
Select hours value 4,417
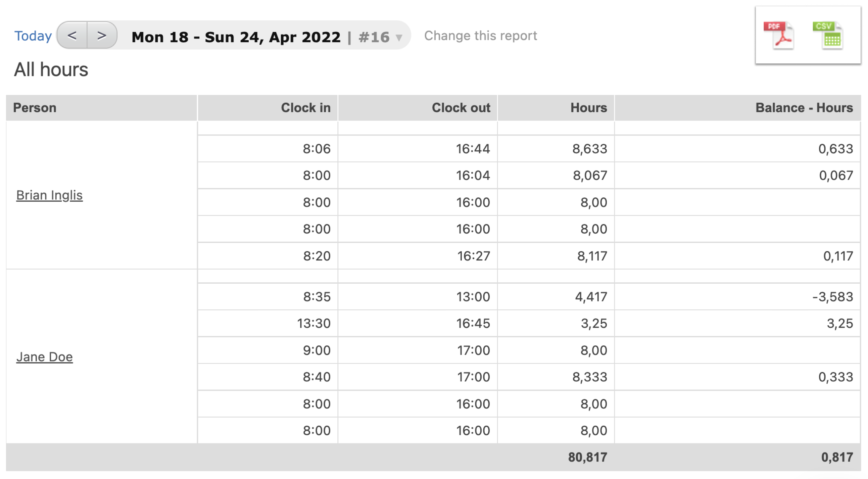591,297
